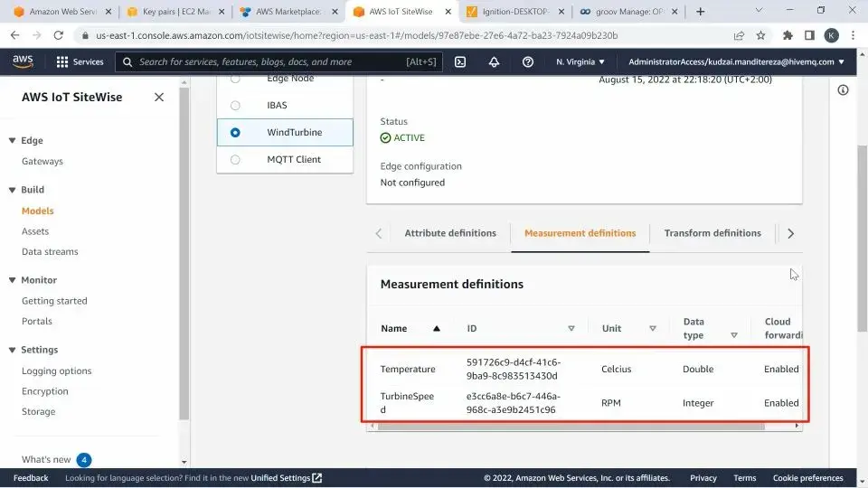This screenshot has width=868, height=488.
Task: Click the measurement table horizontal scrollbar
Action: (x=571, y=426)
